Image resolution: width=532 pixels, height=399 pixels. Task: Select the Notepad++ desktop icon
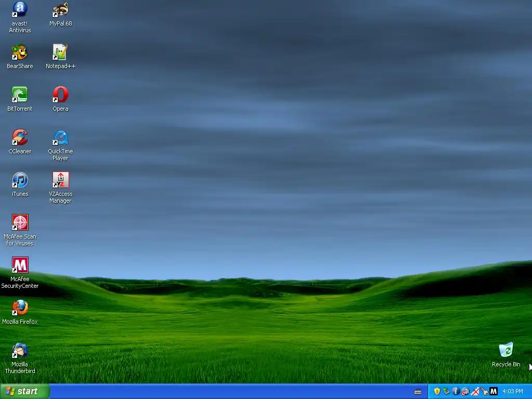60,56
